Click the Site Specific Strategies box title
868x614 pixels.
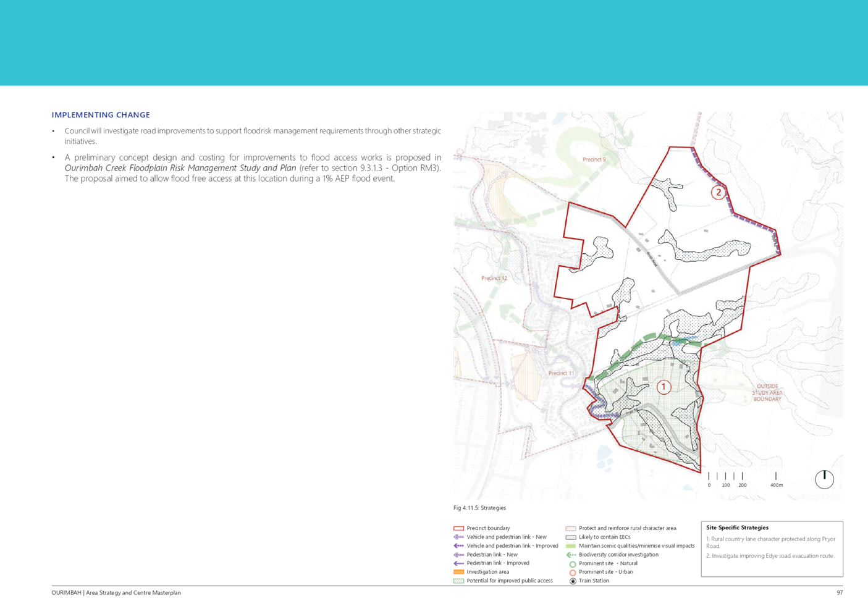click(738, 528)
